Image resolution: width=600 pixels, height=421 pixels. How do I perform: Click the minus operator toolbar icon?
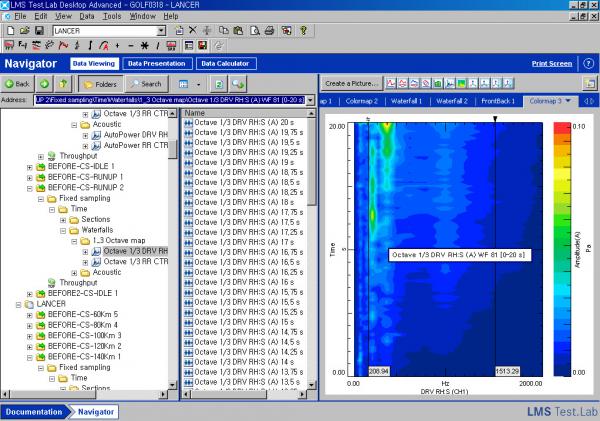click(x=131, y=46)
